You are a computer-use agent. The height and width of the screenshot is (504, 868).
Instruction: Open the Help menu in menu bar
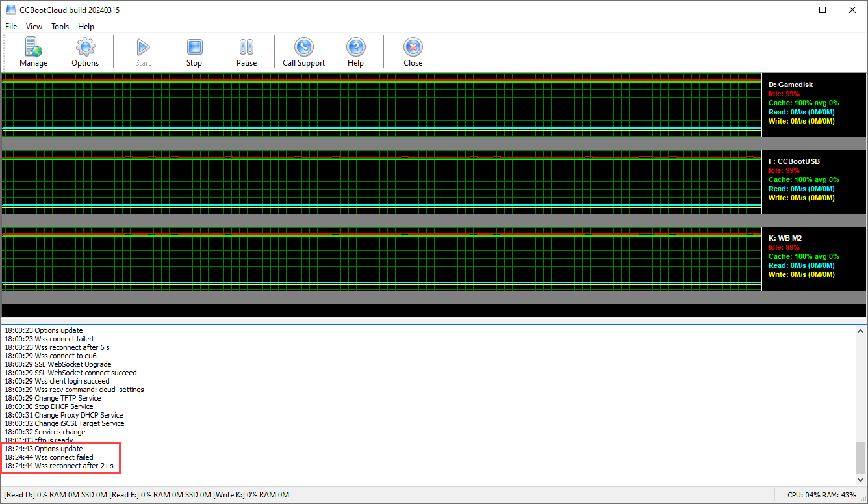pyautogui.click(x=86, y=27)
